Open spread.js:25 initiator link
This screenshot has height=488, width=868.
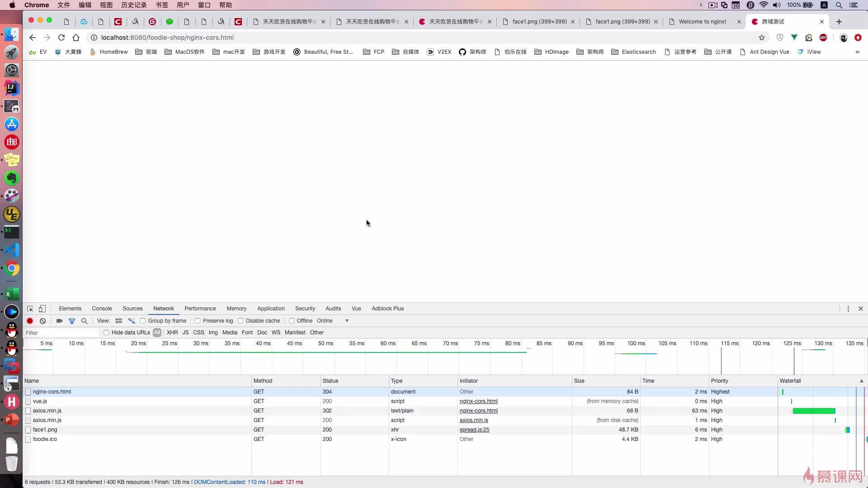coord(474,430)
